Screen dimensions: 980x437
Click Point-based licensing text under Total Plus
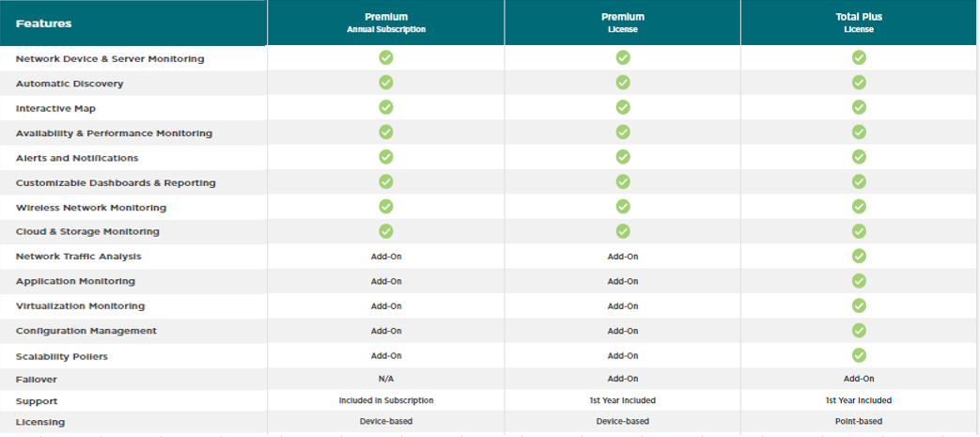click(859, 421)
